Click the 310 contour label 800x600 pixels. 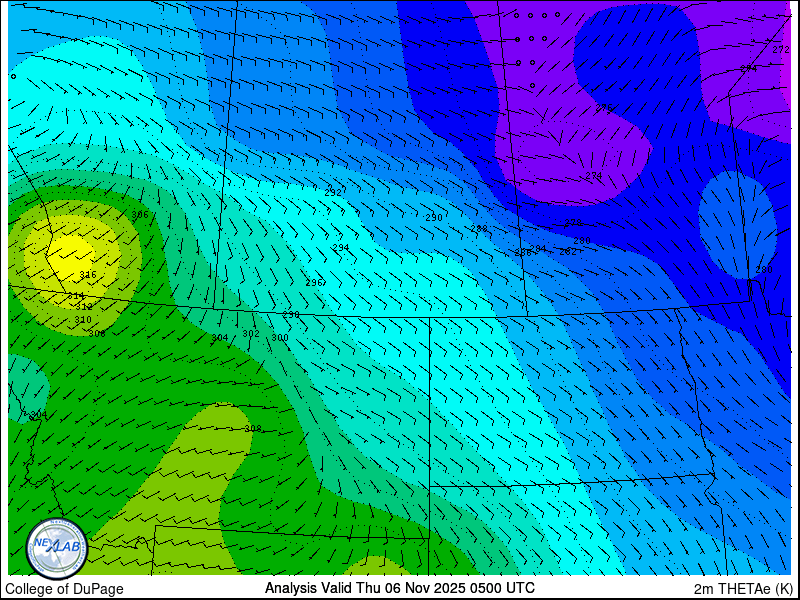(x=83, y=320)
